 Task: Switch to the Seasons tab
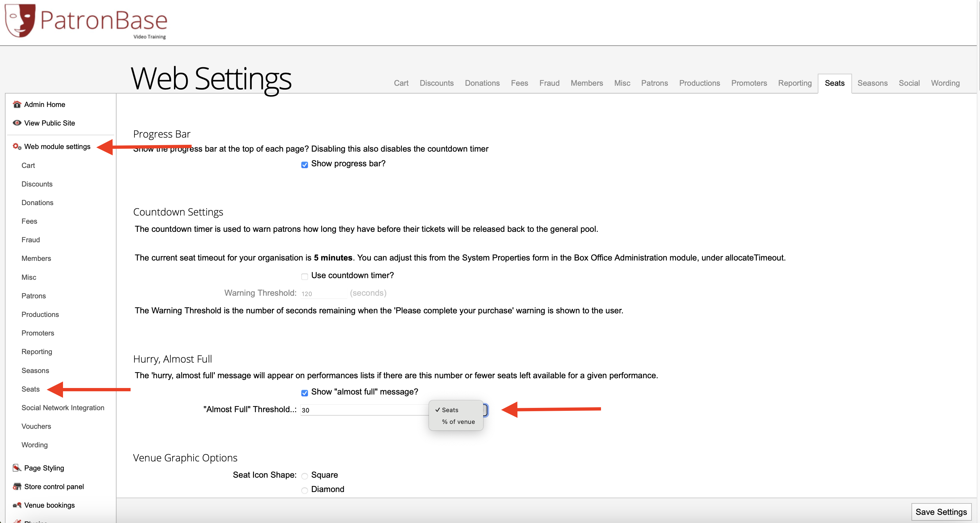[x=872, y=83]
